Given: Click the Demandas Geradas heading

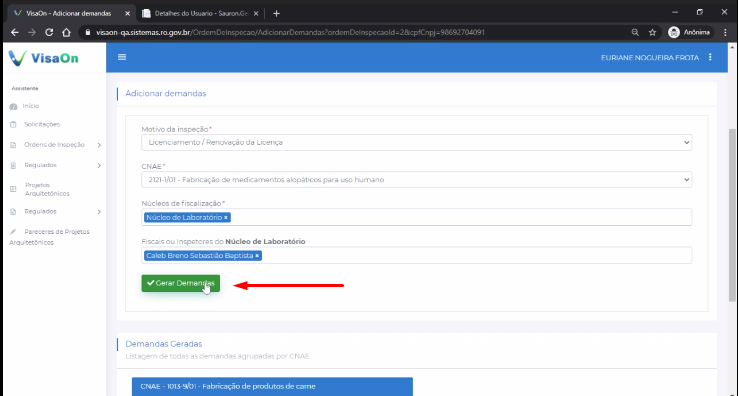Looking at the screenshot, I should click(x=164, y=344).
